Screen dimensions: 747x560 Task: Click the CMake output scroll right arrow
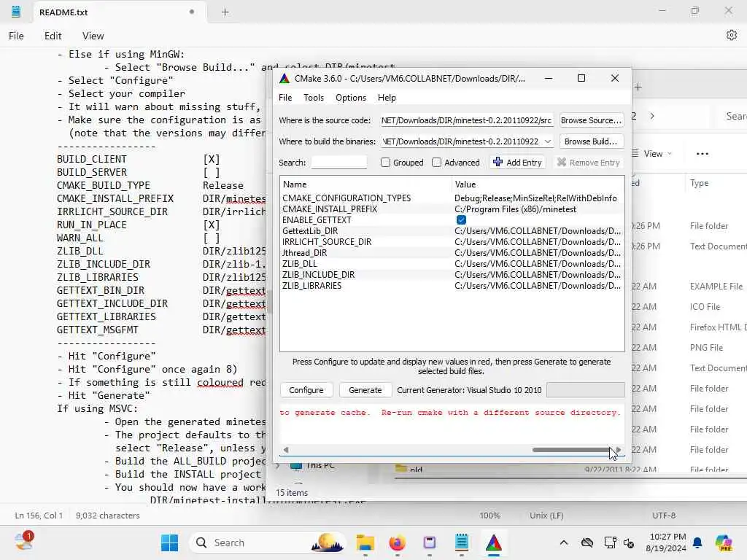pyautogui.click(x=619, y=449)
